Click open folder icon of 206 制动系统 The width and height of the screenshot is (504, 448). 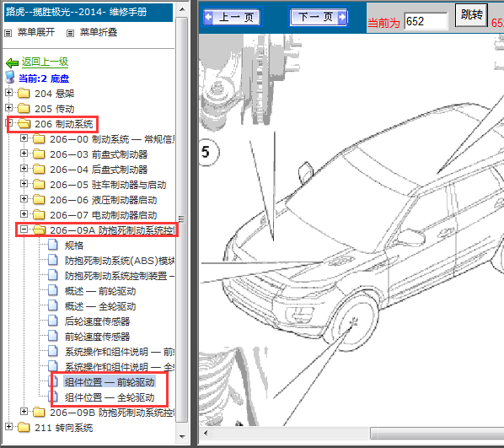[24, 123]
